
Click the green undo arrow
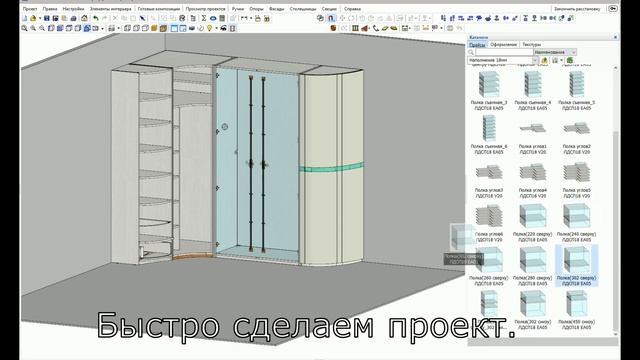[96, 18]
